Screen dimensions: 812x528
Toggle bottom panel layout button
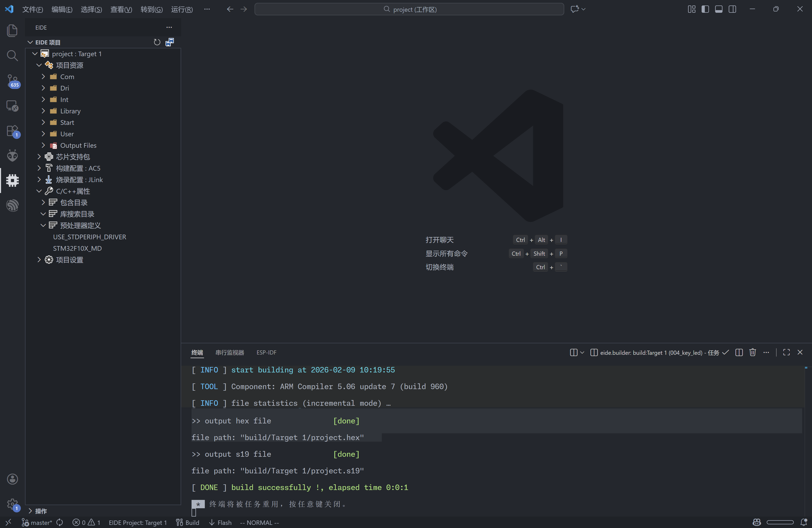point(719,9)
